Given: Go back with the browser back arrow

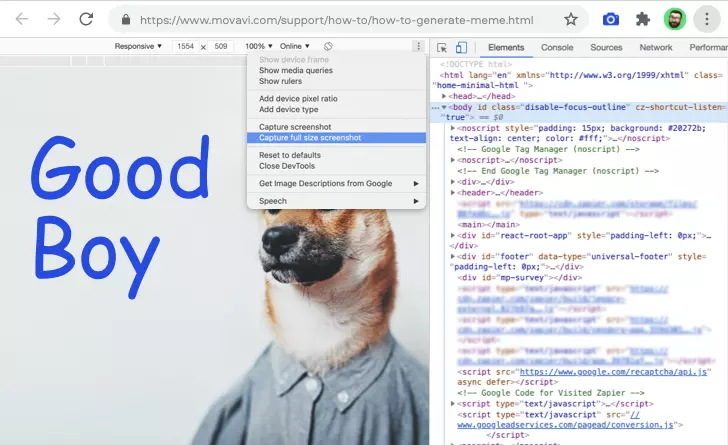Looking at the screenshot, I should click(22, 19).
